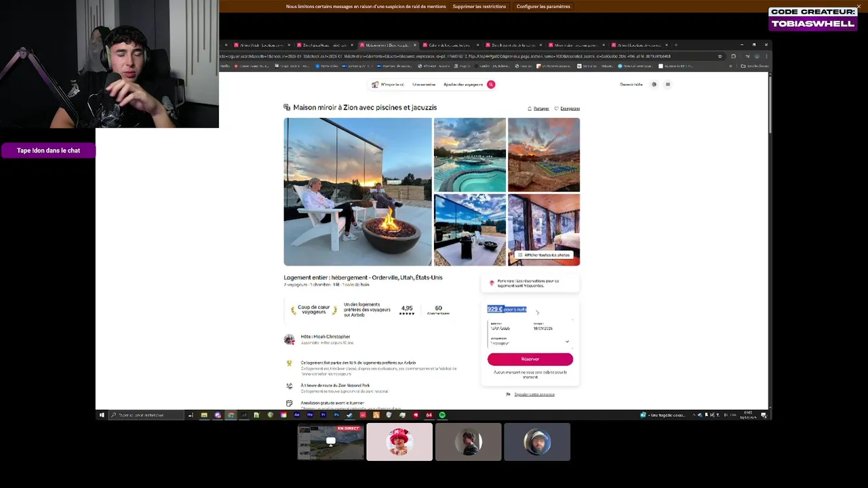The width and height of the screenshot is (868, 488).
Task: Click the departure date field
Action: click(551, 327)
